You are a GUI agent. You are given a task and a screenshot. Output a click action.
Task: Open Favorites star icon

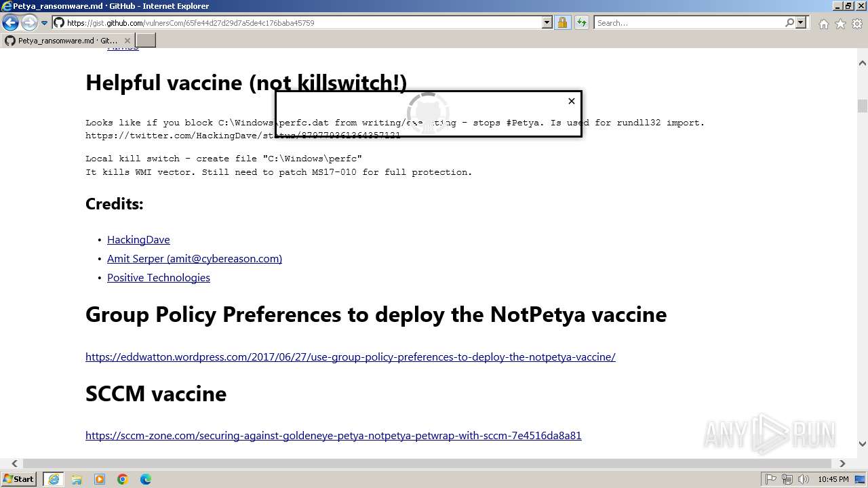click(840, 24)
